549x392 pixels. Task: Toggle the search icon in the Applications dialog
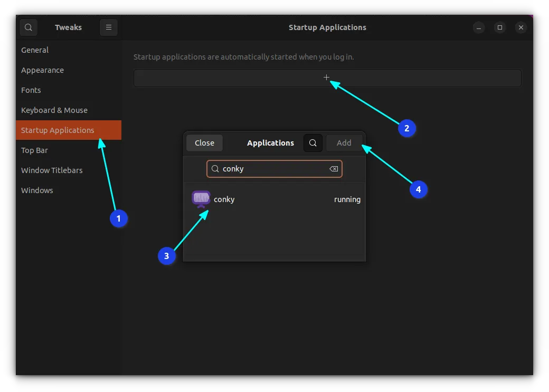tap(313, 142)
